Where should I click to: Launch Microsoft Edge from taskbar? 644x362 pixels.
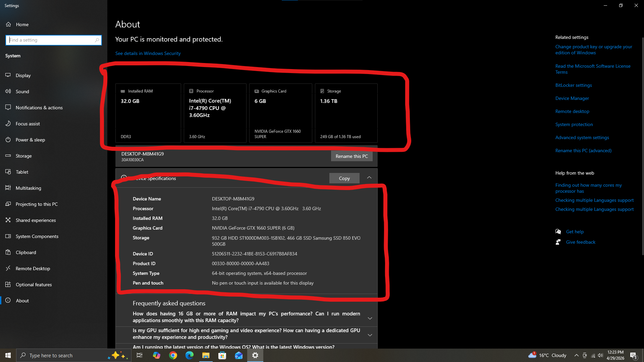coord(190,355)
